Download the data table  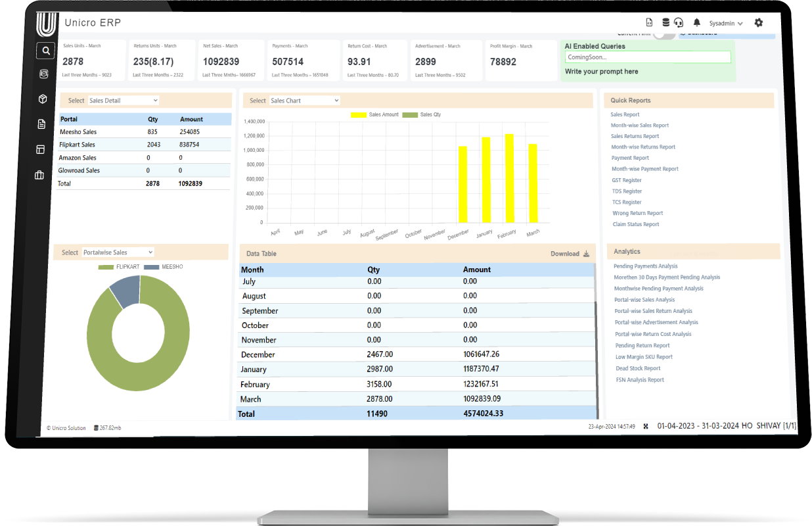coord(570,254)
